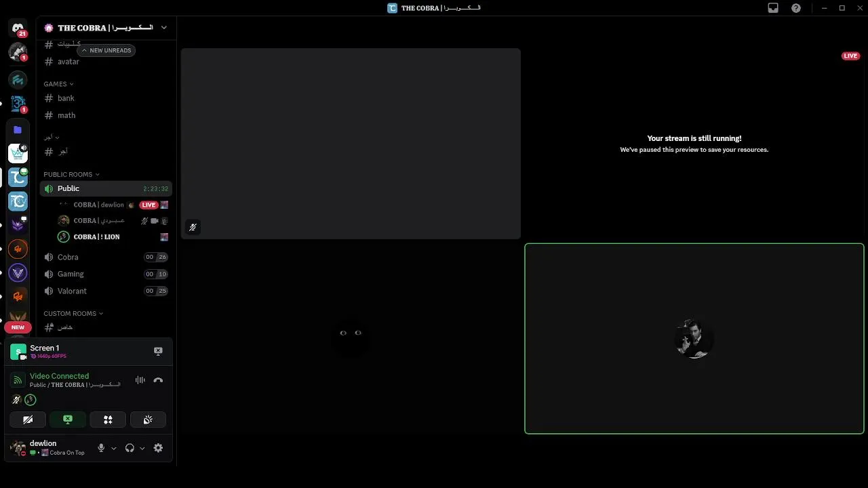Open the blue 3K server icon
Image resolution: width=868 pixels, height=488 pixels.
pyautogui.click(x=18, y=104)
